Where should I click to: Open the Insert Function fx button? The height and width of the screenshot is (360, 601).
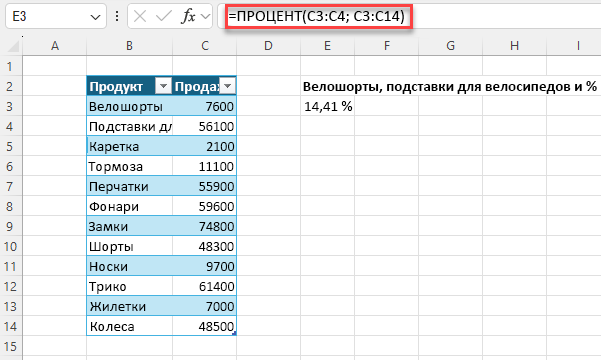coord(188,16)
